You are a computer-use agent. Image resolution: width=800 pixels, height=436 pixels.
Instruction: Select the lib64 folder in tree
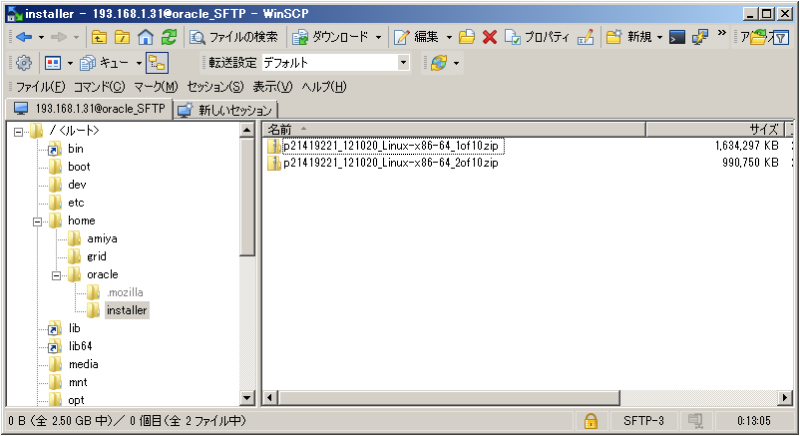click(x=80, y=346)
